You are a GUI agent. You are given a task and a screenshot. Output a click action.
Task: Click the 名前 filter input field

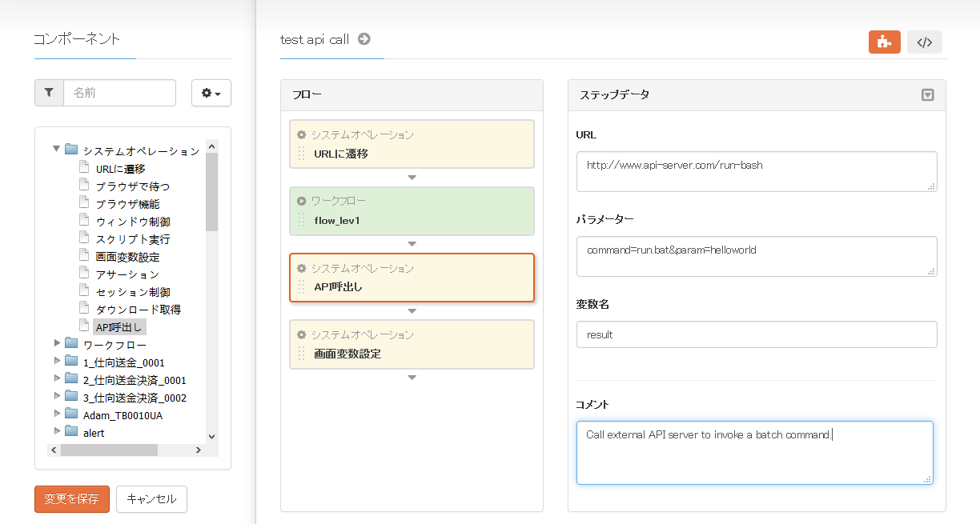click(119, 93)
